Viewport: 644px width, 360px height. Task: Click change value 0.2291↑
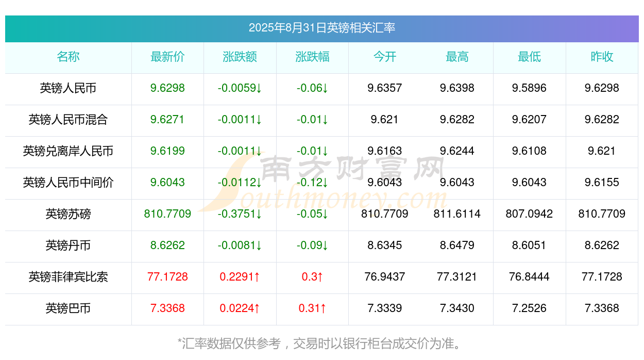pos(240,277)
